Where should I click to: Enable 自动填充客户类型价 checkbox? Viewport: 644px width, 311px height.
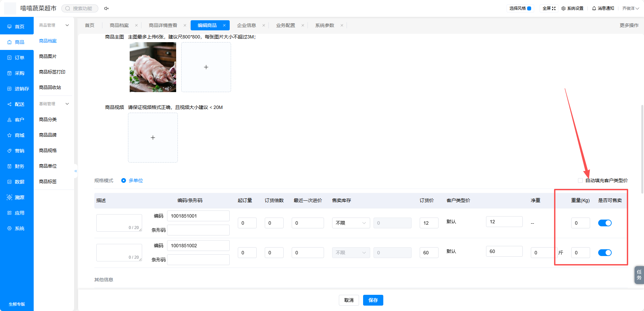coord(580,180)
